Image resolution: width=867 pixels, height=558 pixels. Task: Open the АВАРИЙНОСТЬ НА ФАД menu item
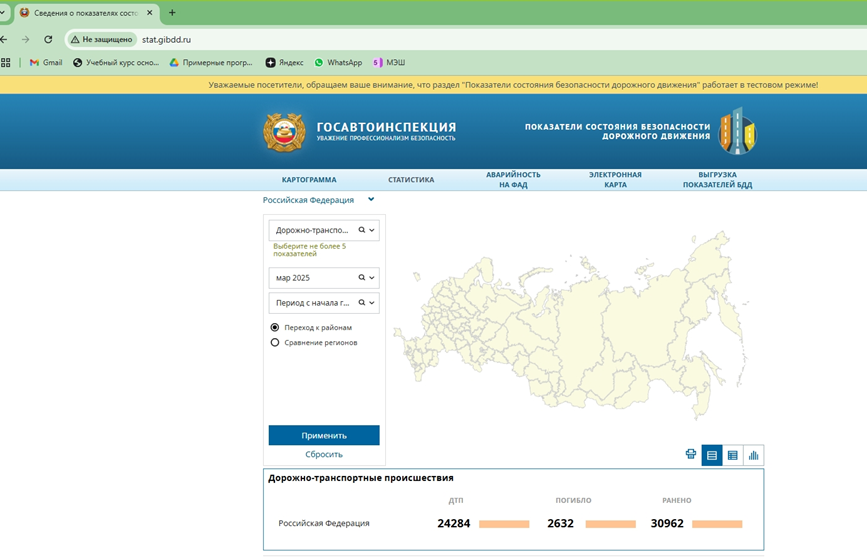click(513, 180)
